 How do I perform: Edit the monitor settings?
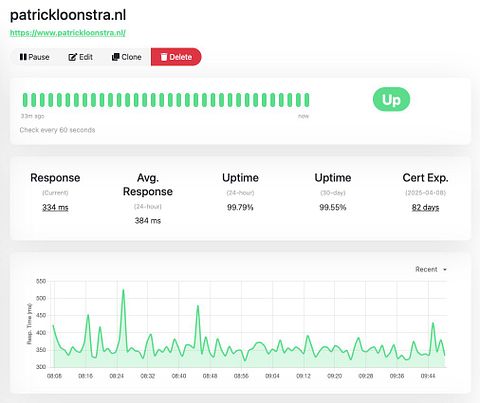click(x=80, y=57)
